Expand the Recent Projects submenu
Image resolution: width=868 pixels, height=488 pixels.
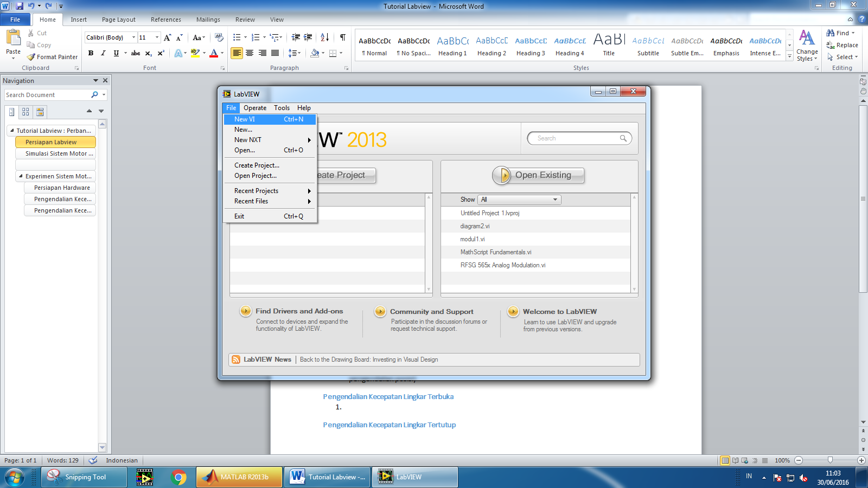coord(270,191)
